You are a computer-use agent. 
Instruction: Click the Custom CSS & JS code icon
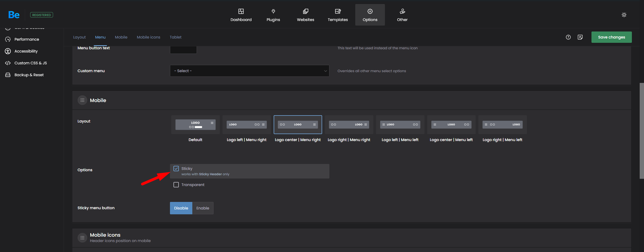pyautogui.click(x=8, y=63)
